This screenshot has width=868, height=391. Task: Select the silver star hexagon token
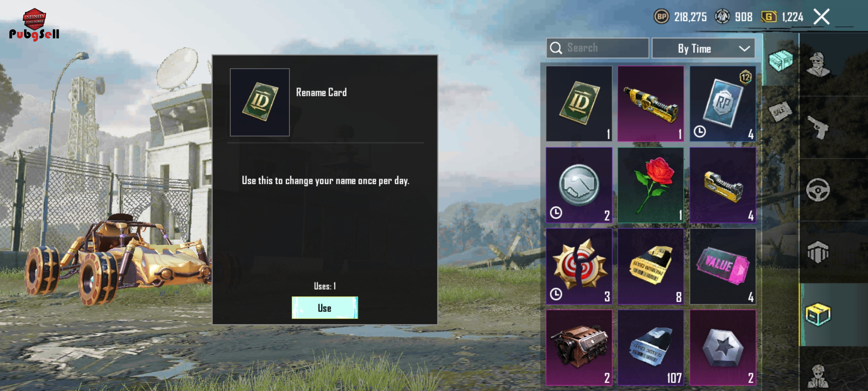pyautogui.click(x=723, y=348)
